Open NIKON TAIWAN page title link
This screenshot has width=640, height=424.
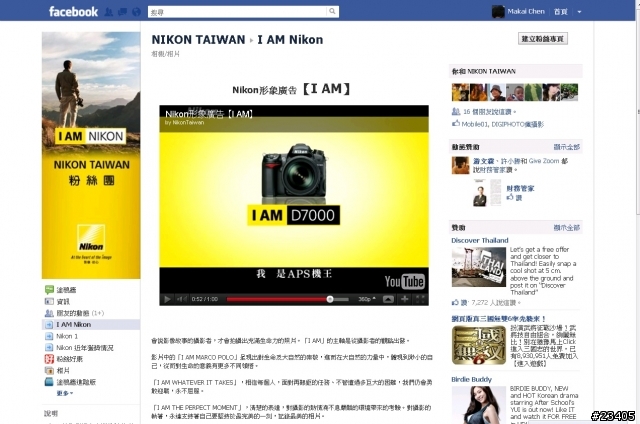tap(198, 40)
